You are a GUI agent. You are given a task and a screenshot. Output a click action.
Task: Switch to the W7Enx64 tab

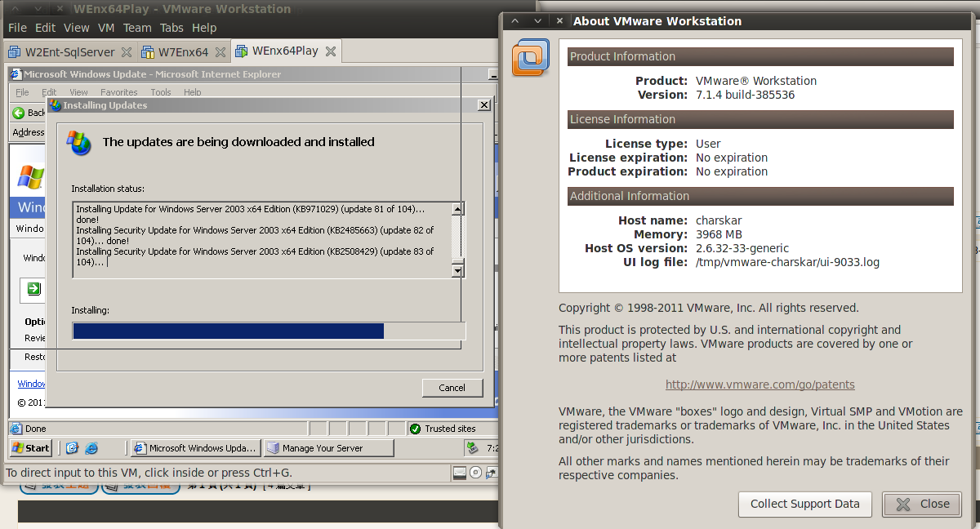(x=183, y=52)
